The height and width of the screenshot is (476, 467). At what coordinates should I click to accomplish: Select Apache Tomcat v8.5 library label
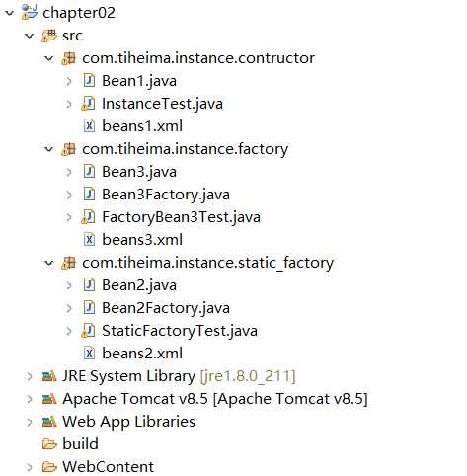(x=215, y=399)
